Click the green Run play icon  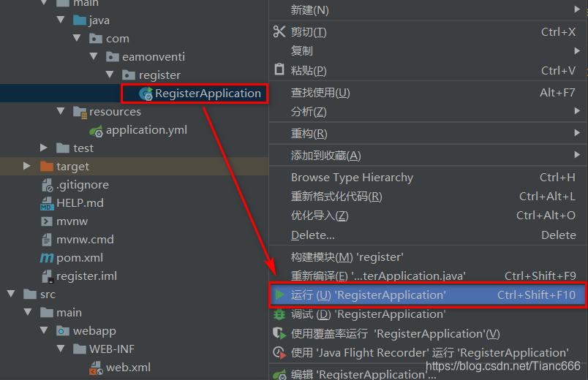pos(280,294)
